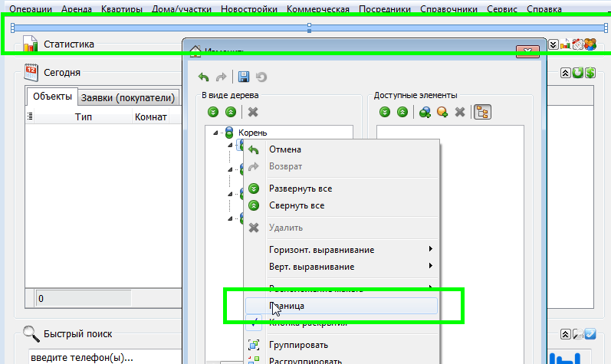Screen dimensions: 611x364
Task: Select Отмена in the context menu
Action: [x=285, y=149]
